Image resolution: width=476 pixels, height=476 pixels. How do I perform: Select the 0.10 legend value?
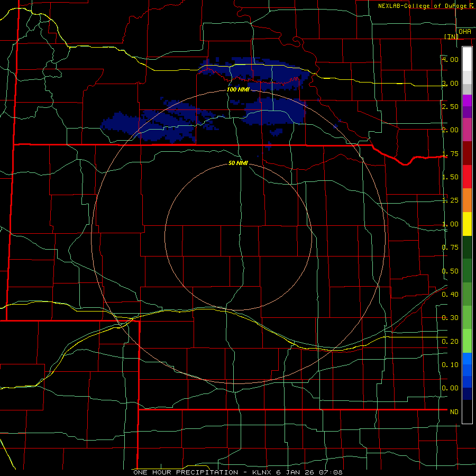pos(450,365)
